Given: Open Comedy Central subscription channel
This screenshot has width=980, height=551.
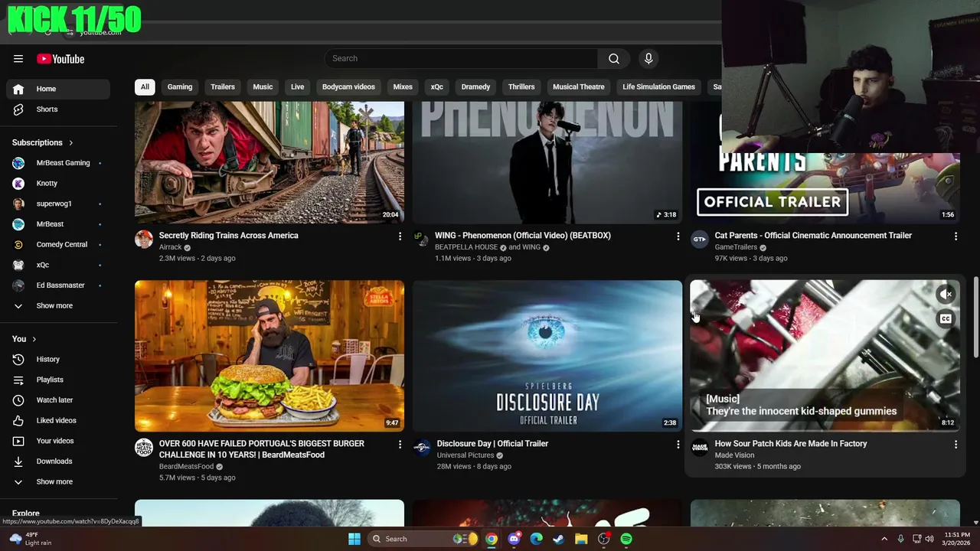Looking at the screenshot, I should click(58, 245).
